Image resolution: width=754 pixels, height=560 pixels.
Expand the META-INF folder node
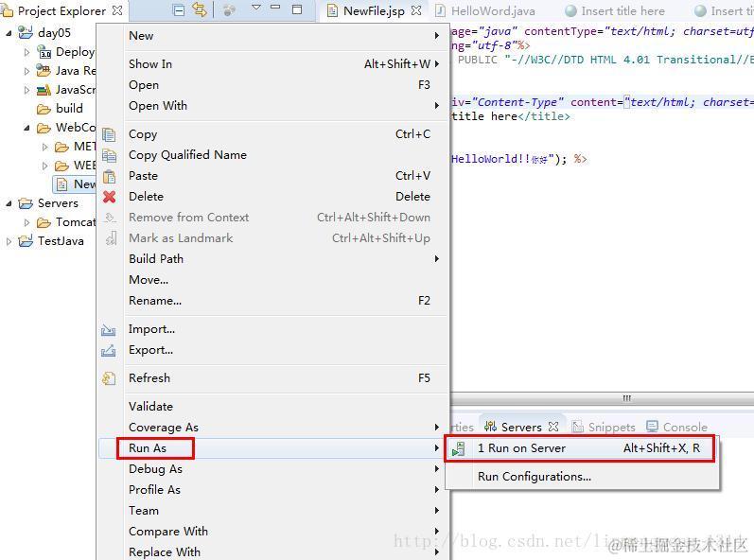45,147
